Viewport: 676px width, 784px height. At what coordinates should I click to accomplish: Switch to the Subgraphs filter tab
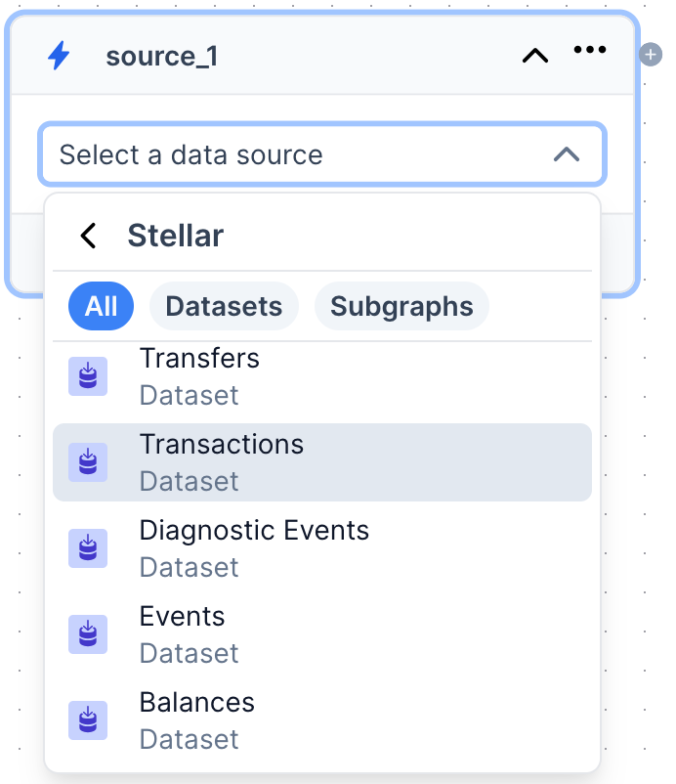click(x=401, y=306)
